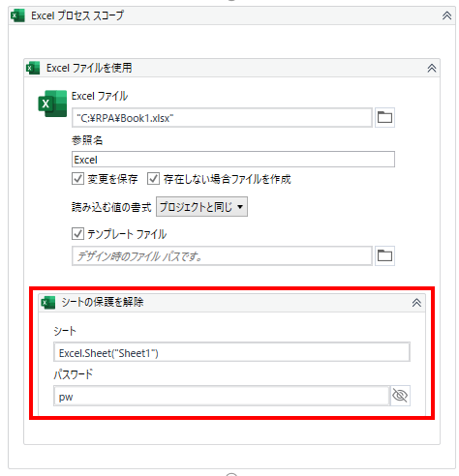This screenshot has height=476, width=459.
Task: Open 読み込む値の書式 dropdown
Action: (x=201, y=207)
